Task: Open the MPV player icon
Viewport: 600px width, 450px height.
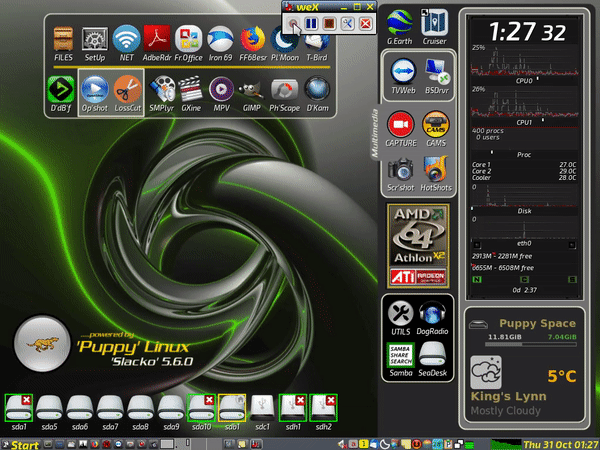Action: [x=221, y=90]
